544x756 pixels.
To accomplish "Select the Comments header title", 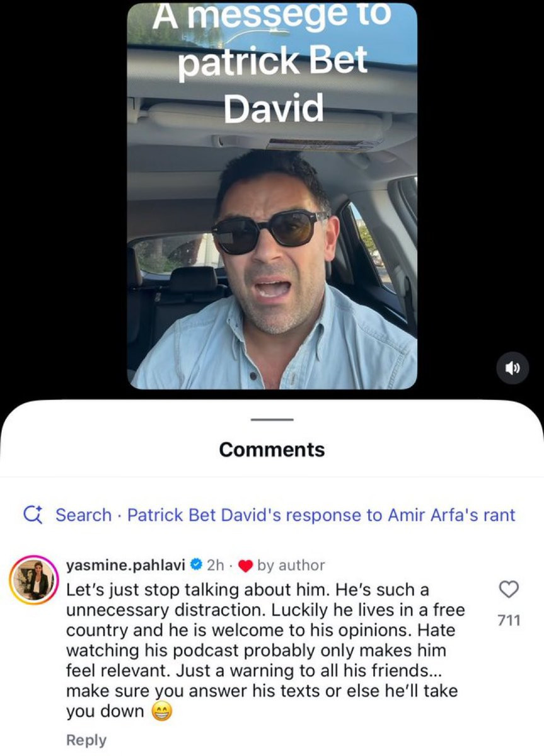I will point(272,449).
